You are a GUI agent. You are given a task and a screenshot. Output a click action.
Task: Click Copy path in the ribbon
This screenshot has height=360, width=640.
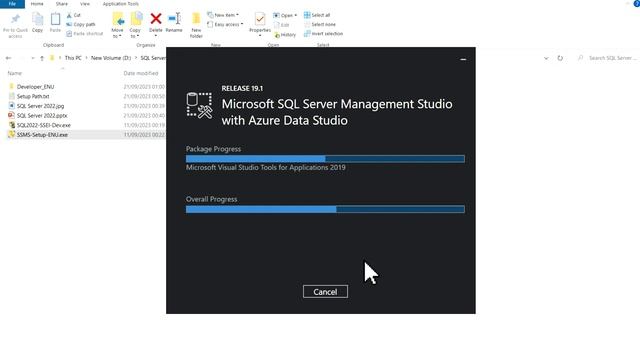click(x=81, y=24)
